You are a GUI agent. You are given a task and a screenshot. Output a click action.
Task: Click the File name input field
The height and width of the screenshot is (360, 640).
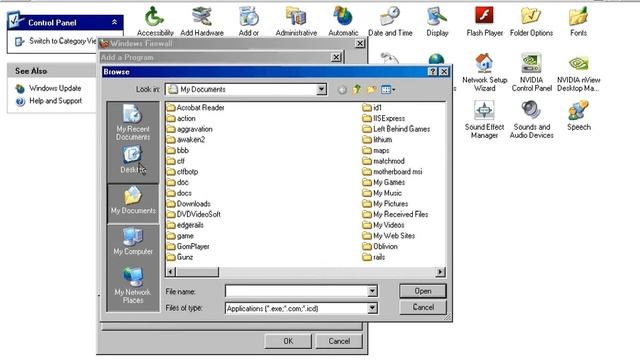(296, 291)
